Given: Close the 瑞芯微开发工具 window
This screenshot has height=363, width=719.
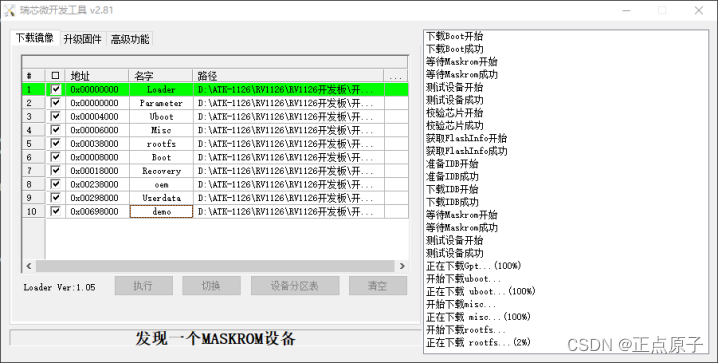Looking at the screenshot, I should (x=699, y=11).
